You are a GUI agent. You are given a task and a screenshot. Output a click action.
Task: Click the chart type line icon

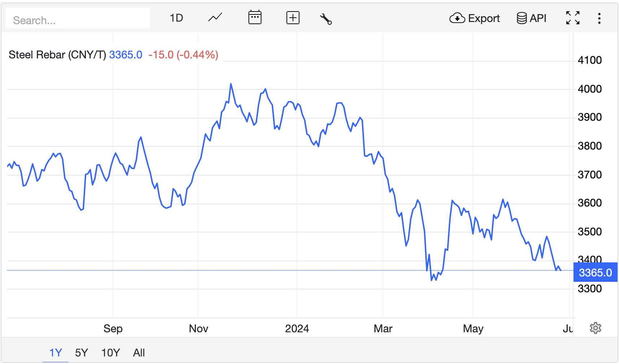(215, 18)
